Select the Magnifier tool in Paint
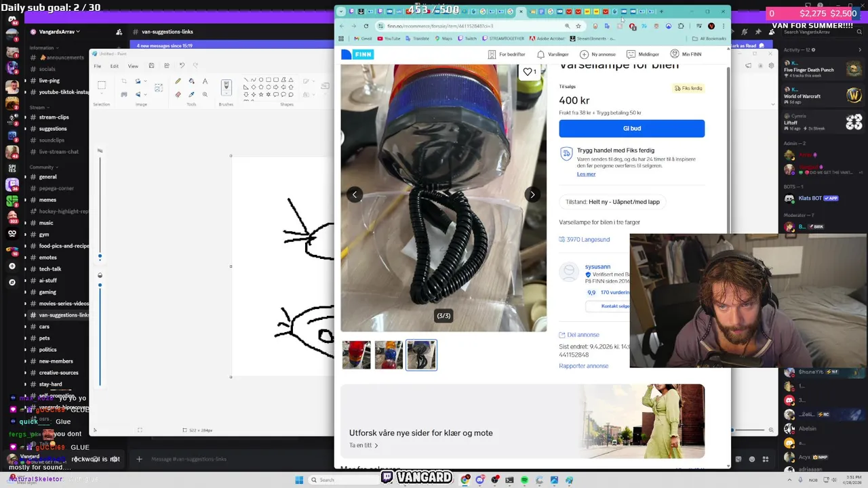This screenshot has height=488, width=868. click(x=205, y=94)
